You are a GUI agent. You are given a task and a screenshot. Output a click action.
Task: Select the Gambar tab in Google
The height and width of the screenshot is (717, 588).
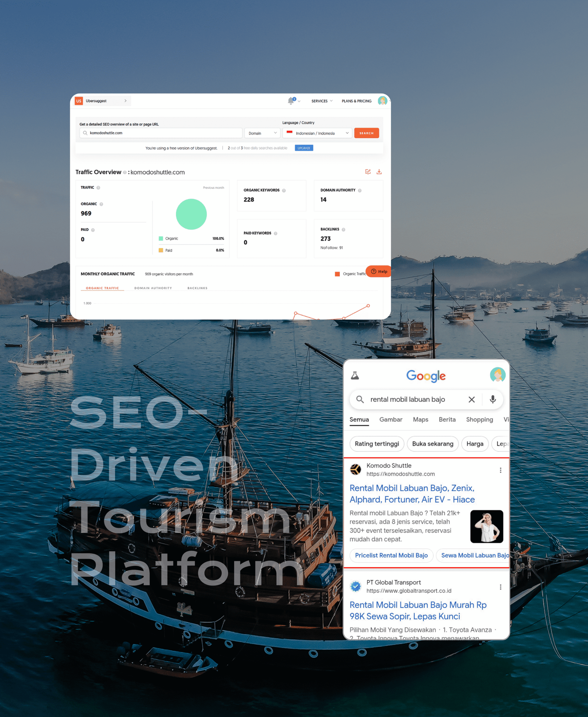[x=391, y=420]
